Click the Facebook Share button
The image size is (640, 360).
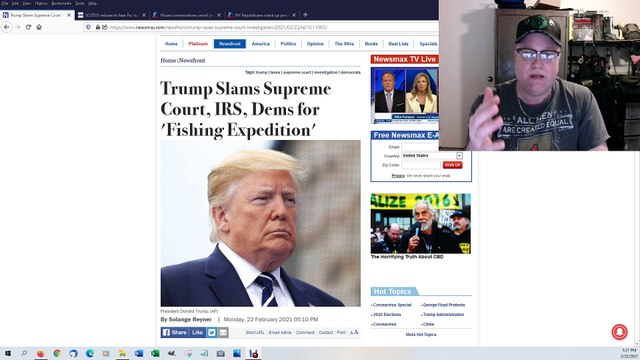(x=175, y=332)
